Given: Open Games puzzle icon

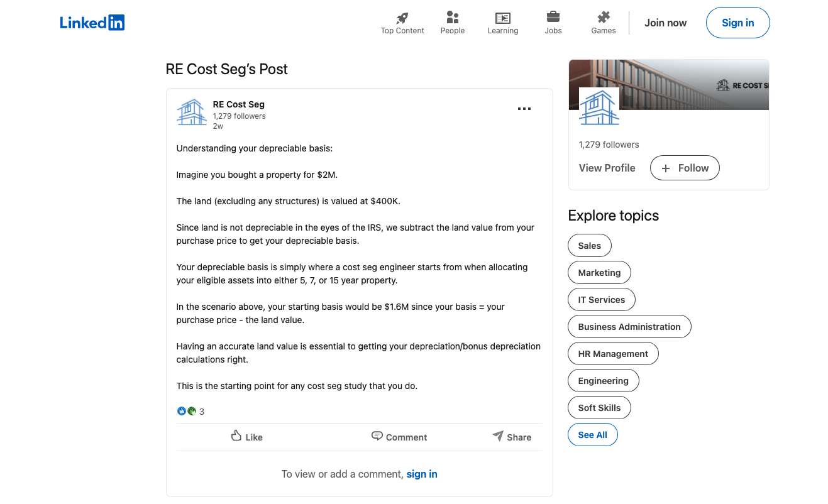Looking at the screenshot, I should (604, 18).
